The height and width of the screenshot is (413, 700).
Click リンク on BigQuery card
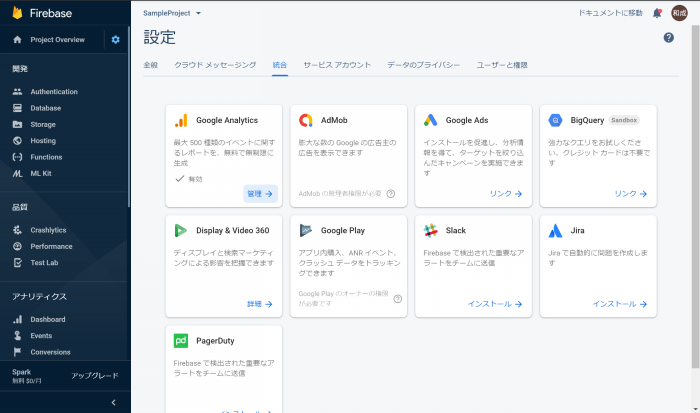(x=631, y=194)
